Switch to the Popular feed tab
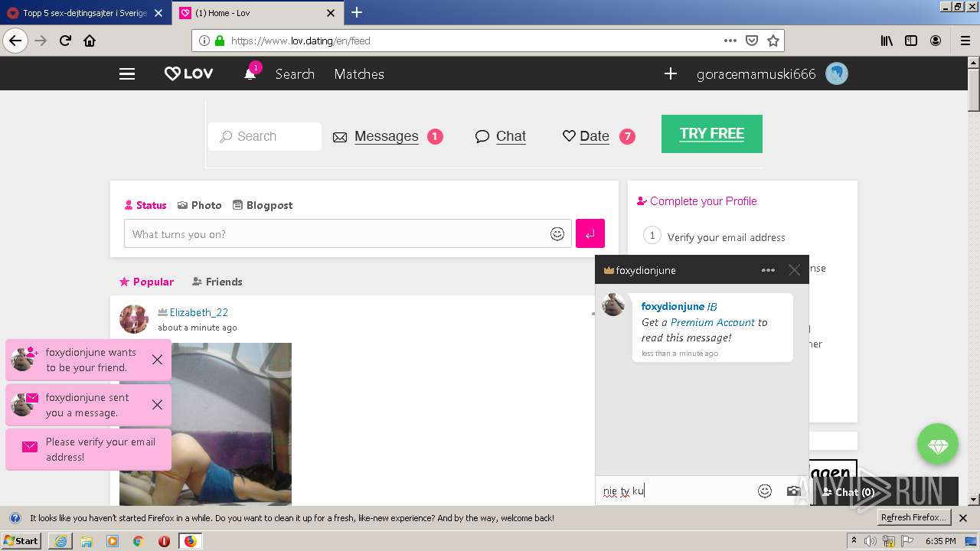Image resolution: width=980 pixels, height=551 pixels. 146,282
